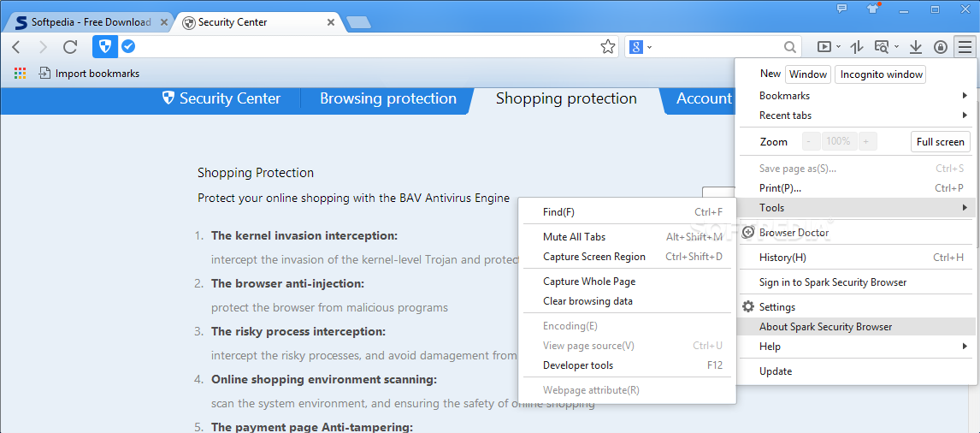Expand the search engine dropdown arrow
980x433 pixels.
click(x=650, y=47)
